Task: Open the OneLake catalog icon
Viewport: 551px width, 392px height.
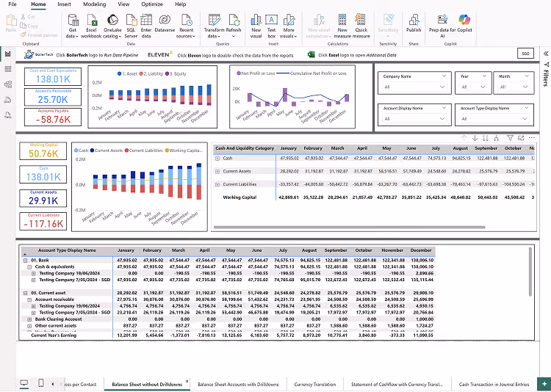Action: (x=112, y=26)
